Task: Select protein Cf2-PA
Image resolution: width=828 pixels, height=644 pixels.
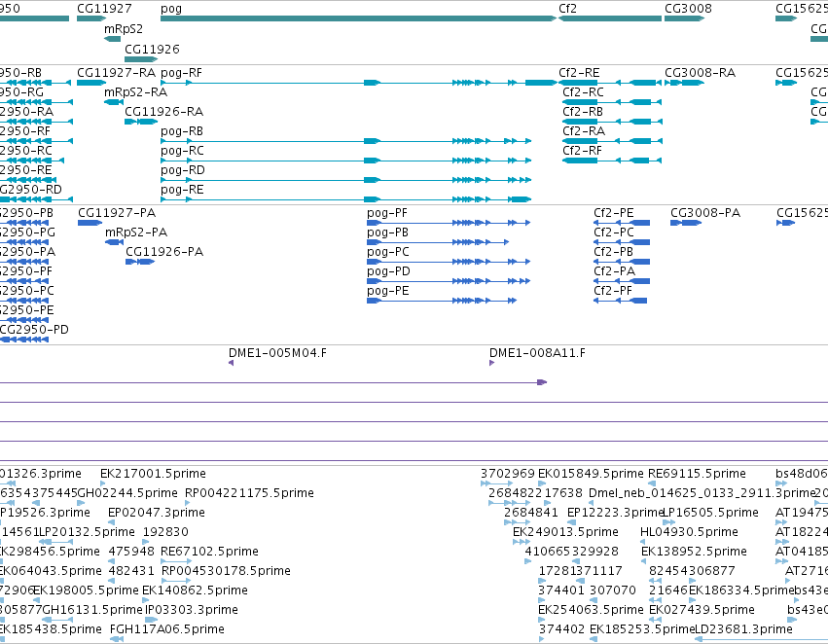Action: (622, 281)
